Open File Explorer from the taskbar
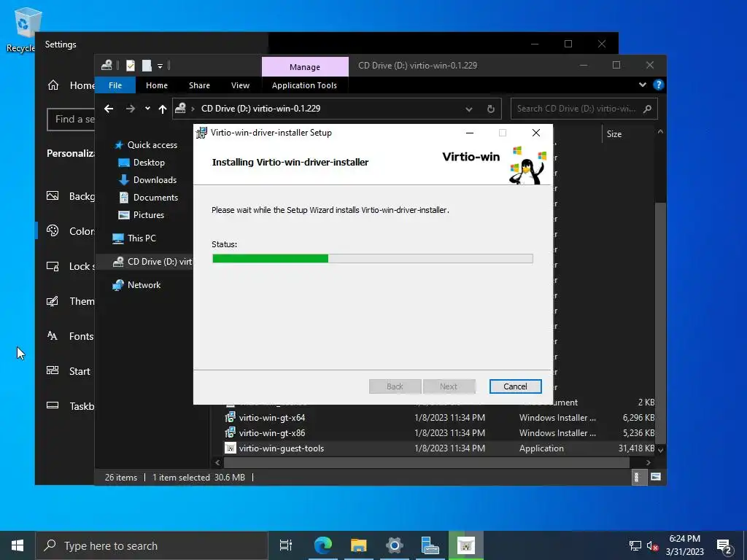The height and width of the screenshot is (560, 747). [x=358, y=545]
